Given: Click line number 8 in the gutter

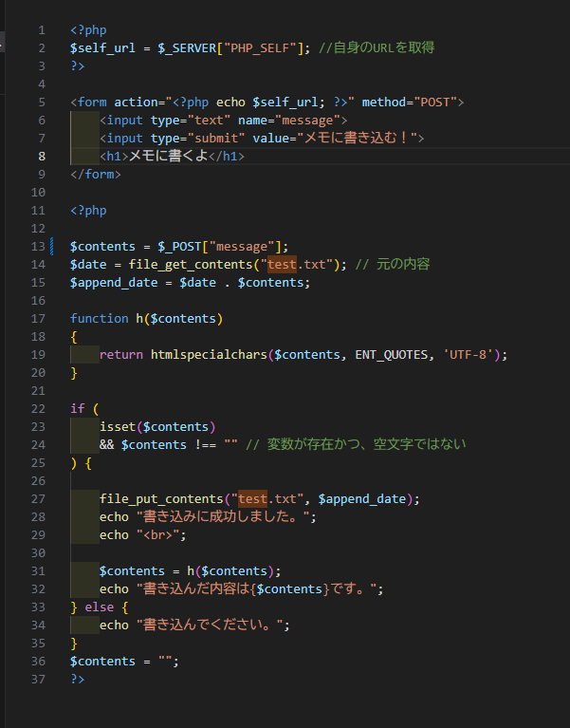Looking at the screenshot, I should coord(40,156).
